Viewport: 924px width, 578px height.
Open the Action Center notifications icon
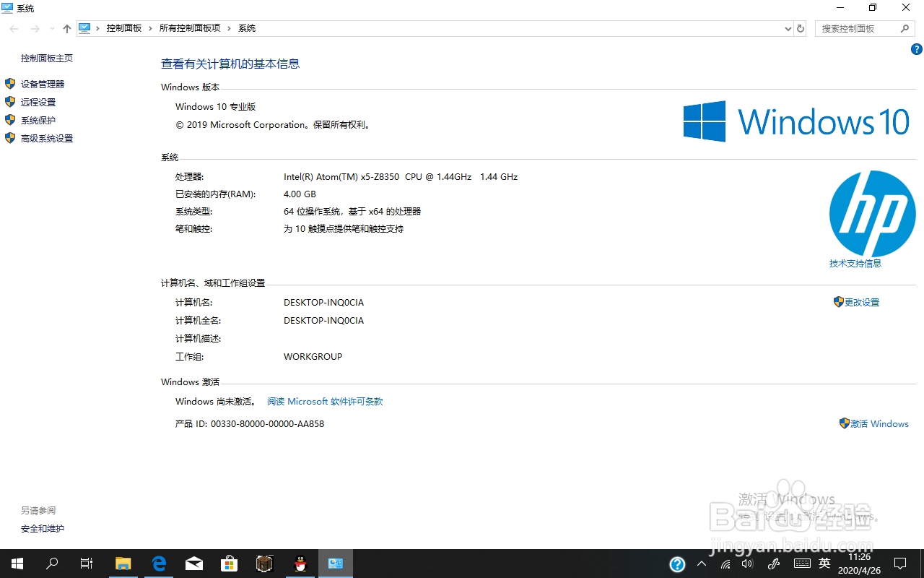pyautogui.click(x=900, y=564)
